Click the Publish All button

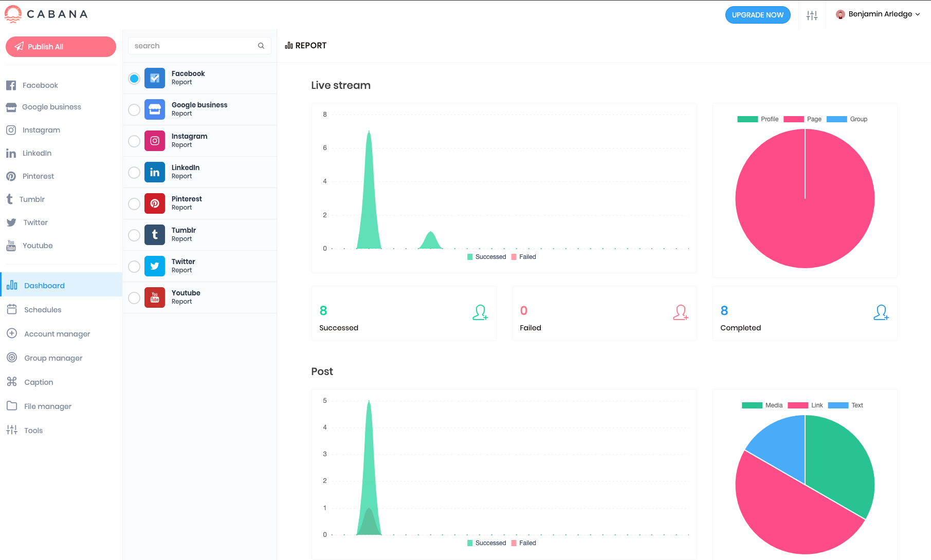(x=61, y=47)
